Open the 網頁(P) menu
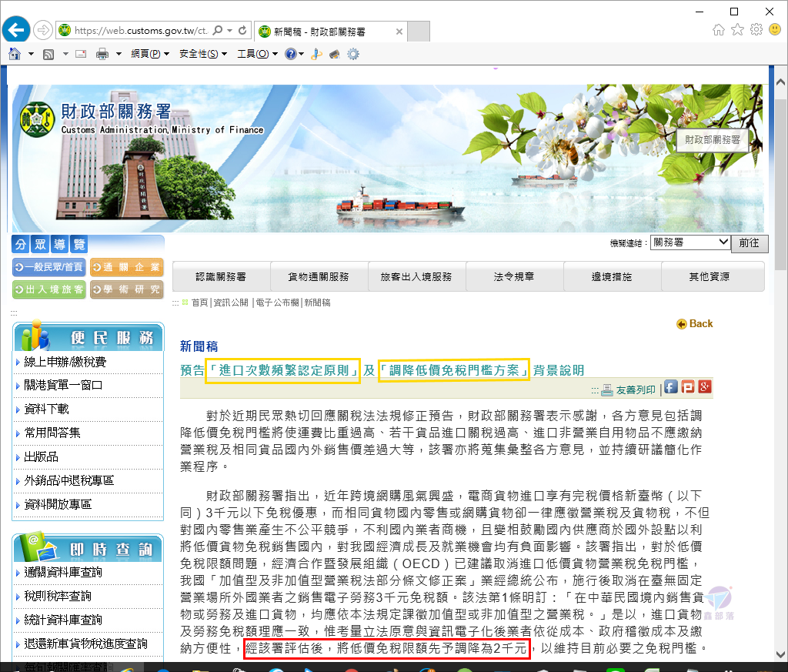The height and width of the screenshot is (672, 788). (150, 54)
